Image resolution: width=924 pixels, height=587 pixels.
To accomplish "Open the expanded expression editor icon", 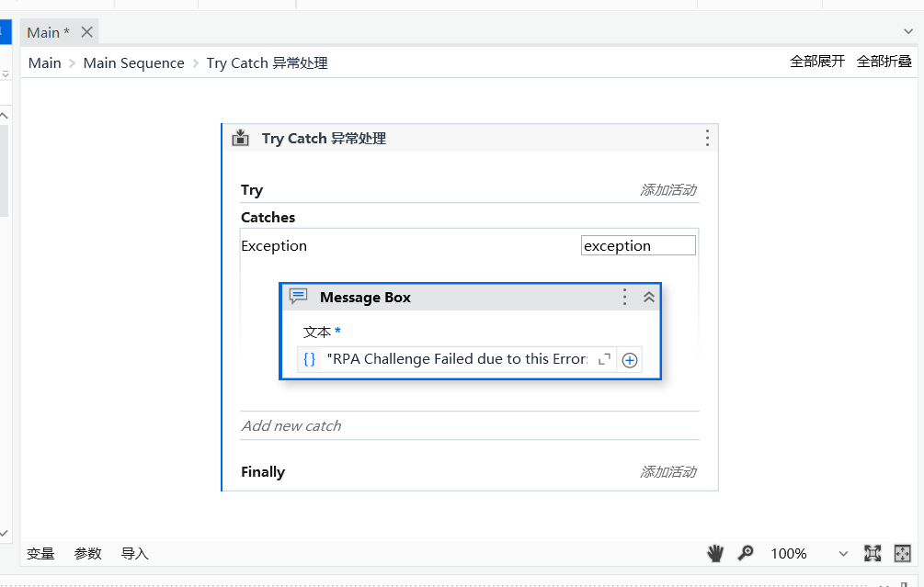I will click(604, 360).
